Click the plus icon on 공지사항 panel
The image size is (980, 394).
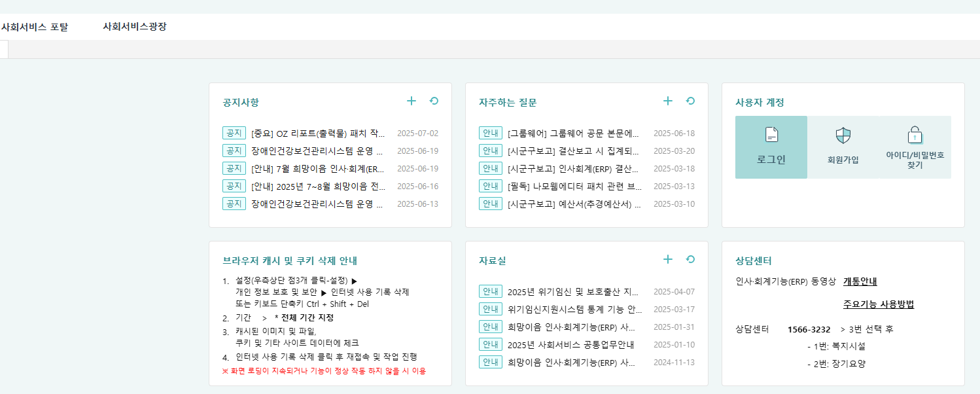(411, 101)
